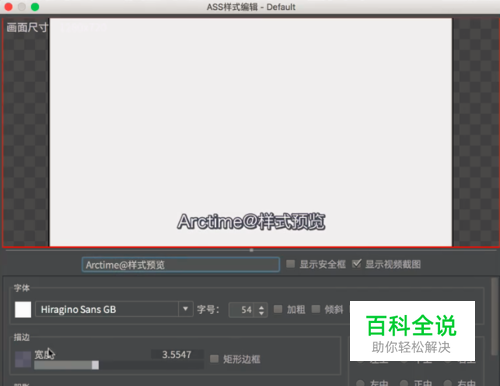Click the vertical scrollbar in the settings panel

tap(495, 317)
